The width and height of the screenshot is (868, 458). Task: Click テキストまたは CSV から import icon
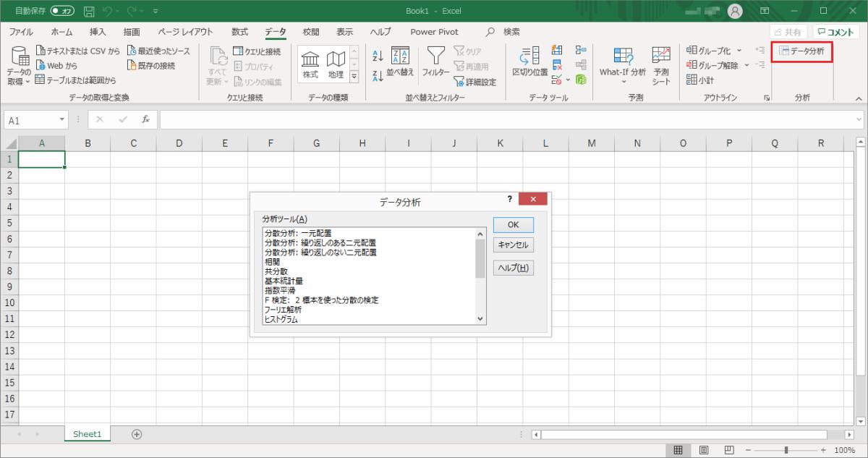[41, 51]
